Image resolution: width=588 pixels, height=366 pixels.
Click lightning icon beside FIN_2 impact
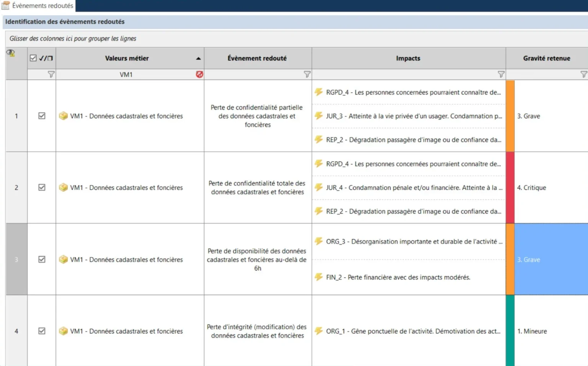pos(318,276)
